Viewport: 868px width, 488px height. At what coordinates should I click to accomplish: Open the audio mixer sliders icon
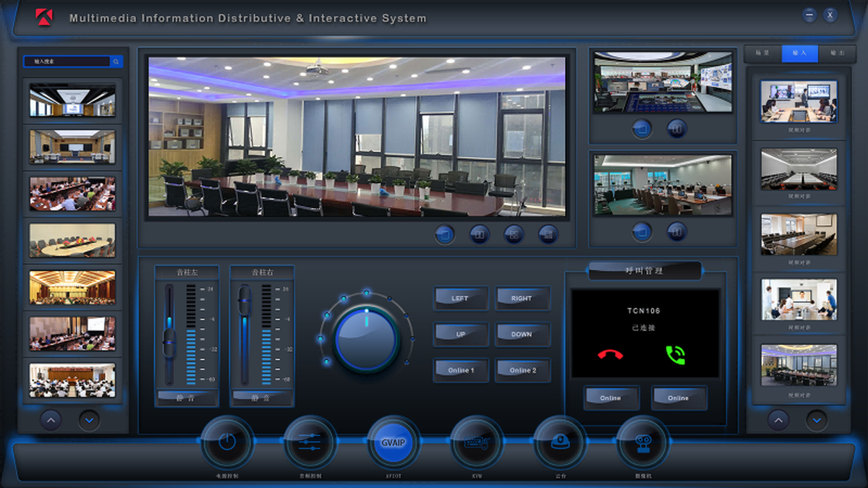310,442
